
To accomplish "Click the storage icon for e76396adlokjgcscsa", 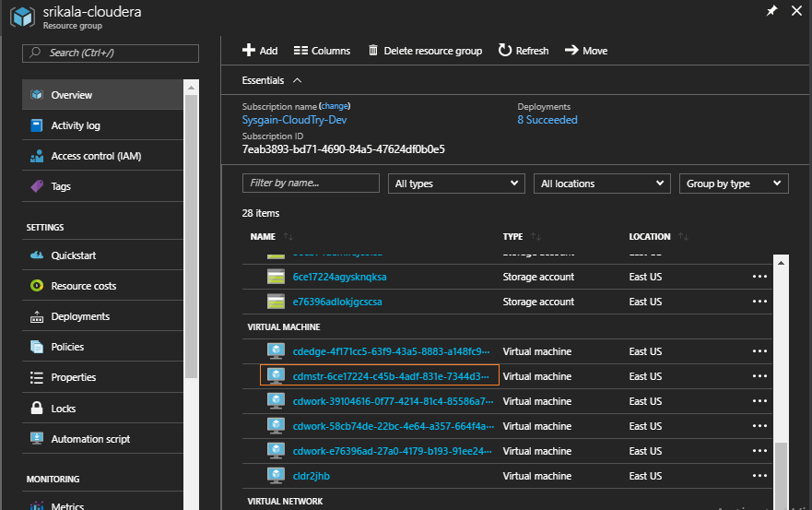I will 276,302.
